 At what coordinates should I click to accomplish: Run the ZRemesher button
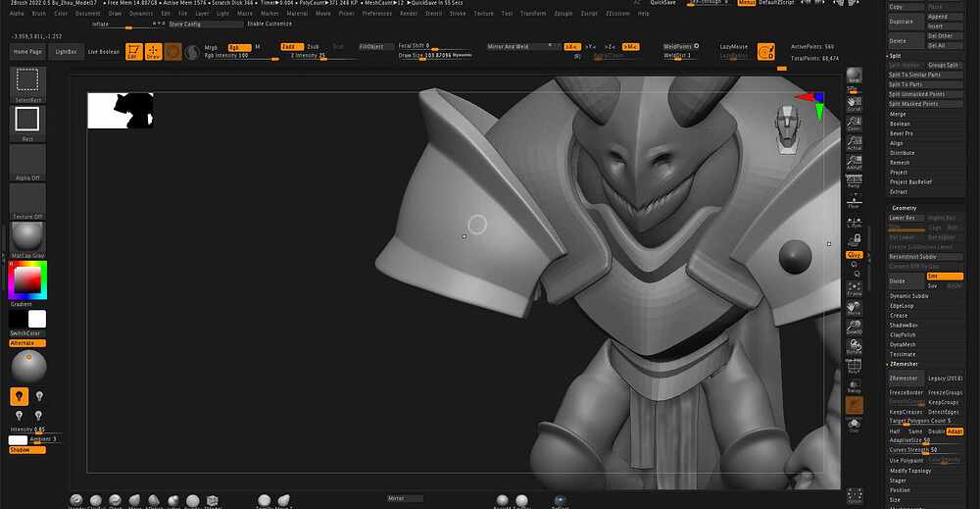pyautogui.click(x=905, y=379)
